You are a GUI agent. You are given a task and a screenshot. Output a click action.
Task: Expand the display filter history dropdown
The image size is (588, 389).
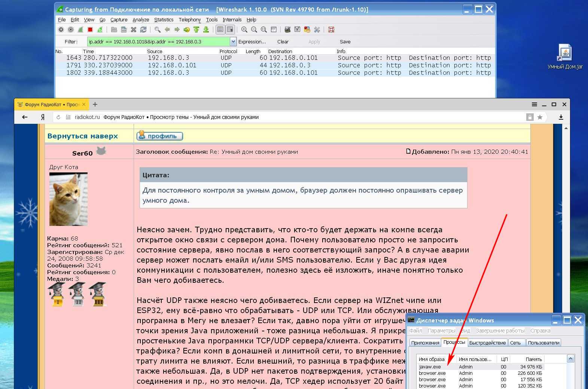[233, 42]
